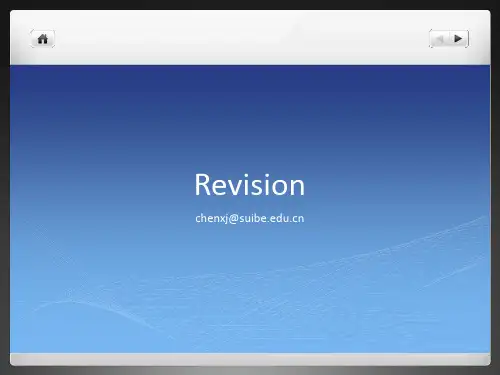500x375 pixels.
Task: Go to the next slide arrow
Action: pos(459,39)
